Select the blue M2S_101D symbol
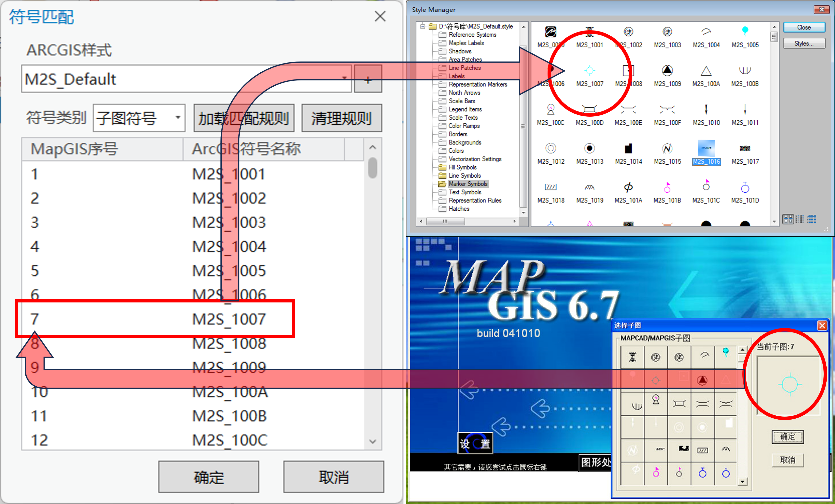The width and height of the screenshot is (835, 504). tap(745, 192)
